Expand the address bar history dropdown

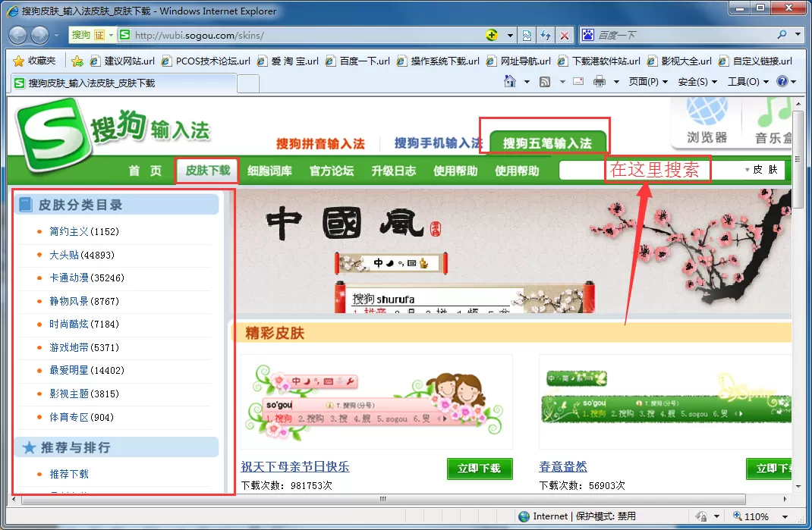pos(510,35)
